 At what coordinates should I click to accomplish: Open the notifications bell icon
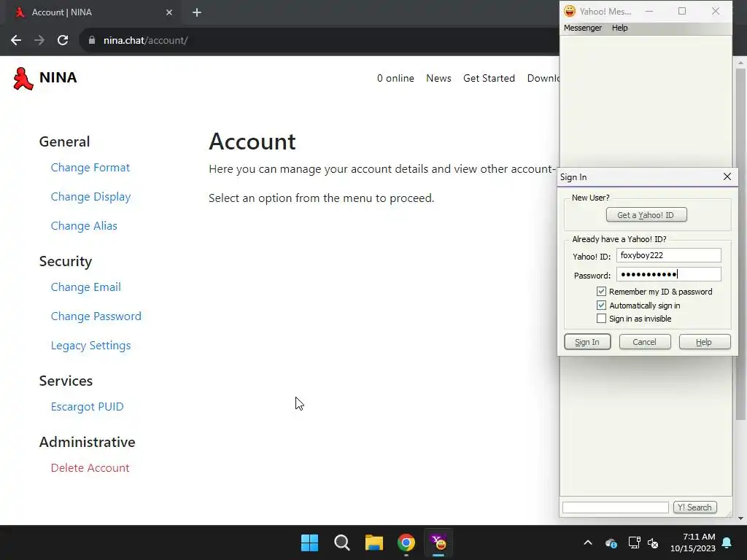(727, 542)
